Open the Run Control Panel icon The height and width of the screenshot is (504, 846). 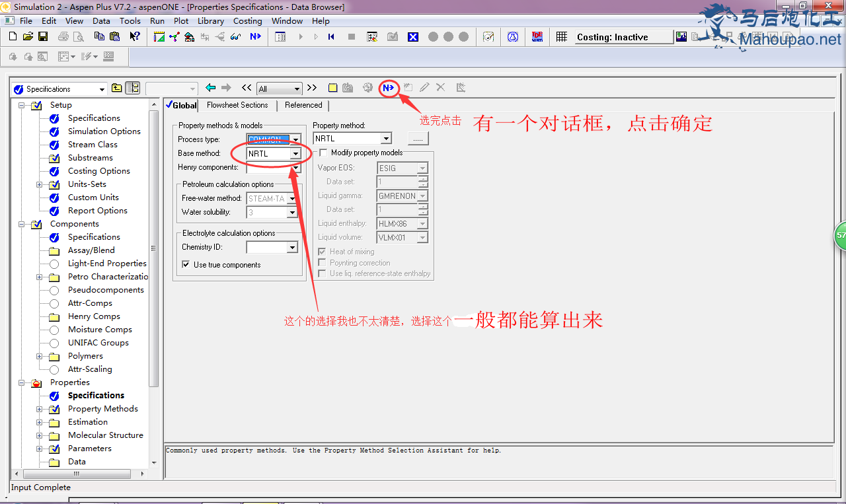pyautogui.click(x=372, y=37)
